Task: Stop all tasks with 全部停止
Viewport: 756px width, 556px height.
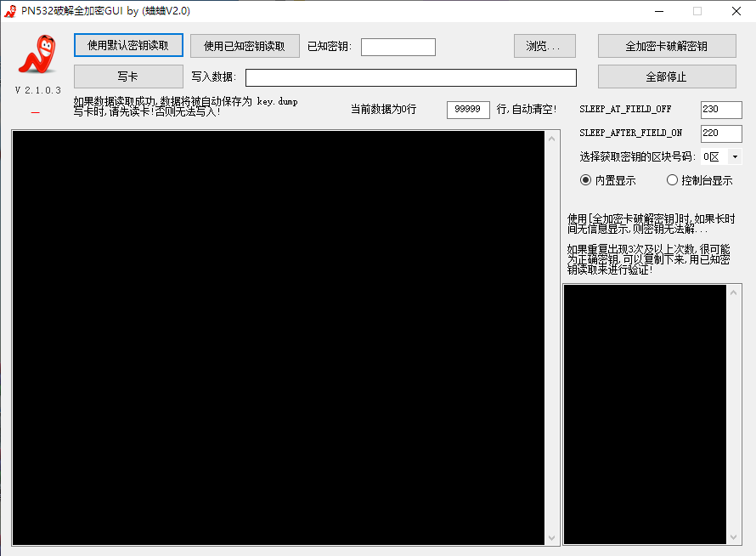Action: [x=667, y=77]
